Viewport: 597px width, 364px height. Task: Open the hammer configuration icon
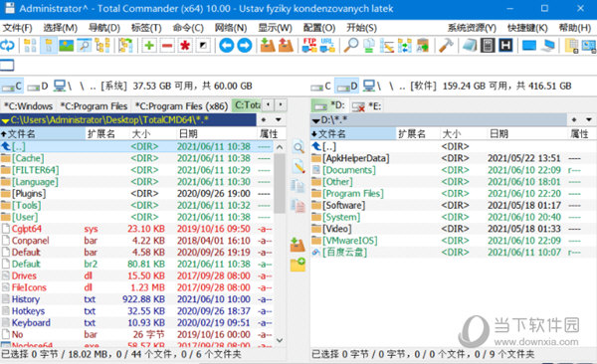pyautogui.click(x=446, y=46)
